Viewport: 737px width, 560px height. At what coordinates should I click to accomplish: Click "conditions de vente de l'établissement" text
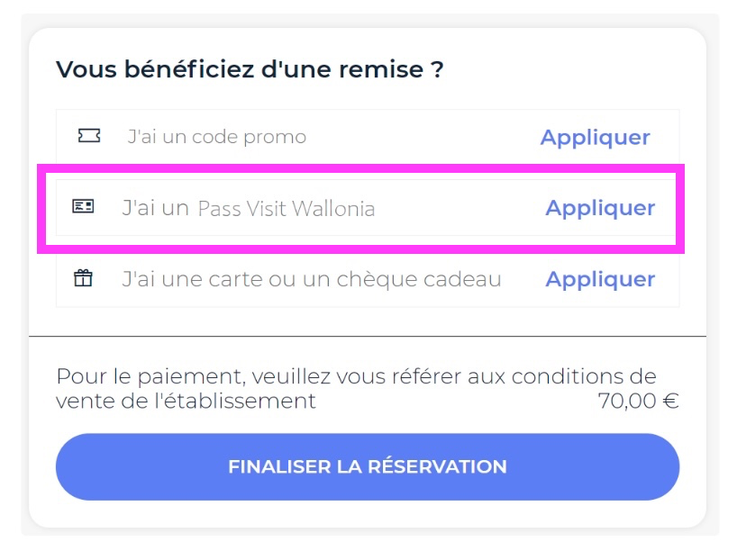click(356, 389)
